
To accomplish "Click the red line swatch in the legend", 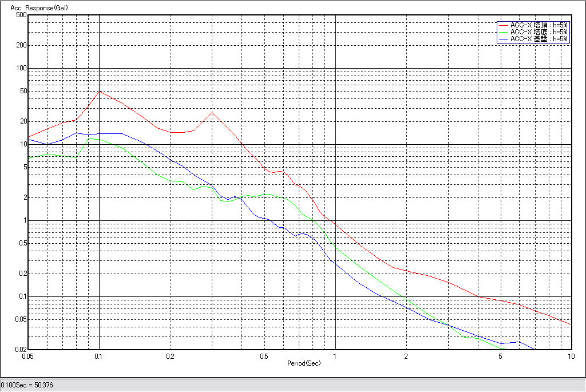I will click(503, 25).
